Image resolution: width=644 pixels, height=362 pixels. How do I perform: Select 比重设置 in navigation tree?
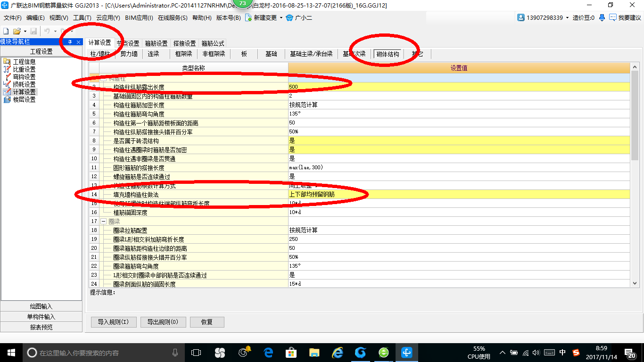[24, 69]
